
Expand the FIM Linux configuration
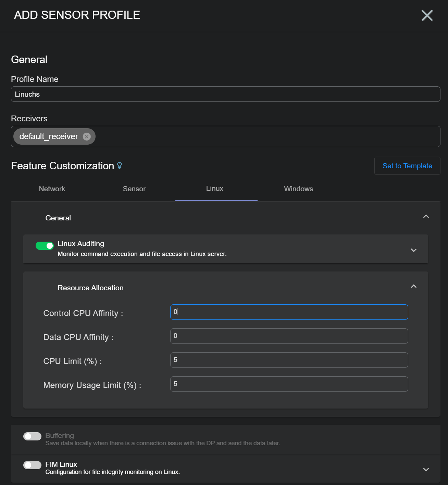(426, 470)
